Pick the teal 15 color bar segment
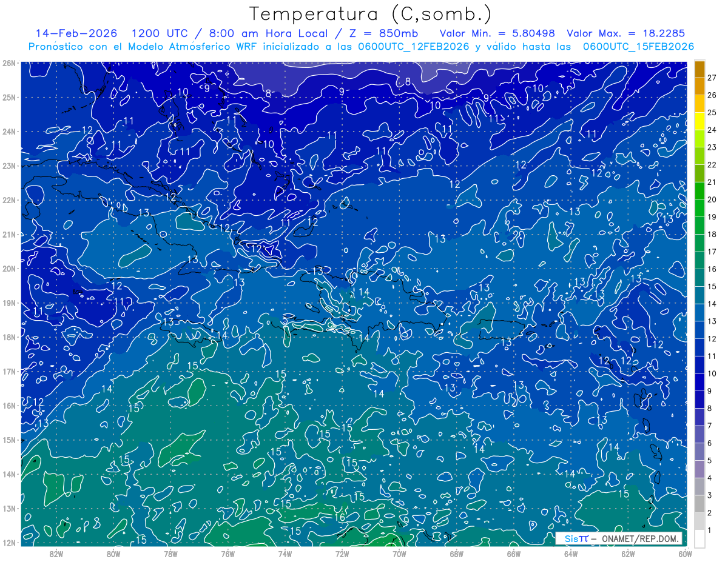This screenshot has height=562, width=728. coord(699,278)
